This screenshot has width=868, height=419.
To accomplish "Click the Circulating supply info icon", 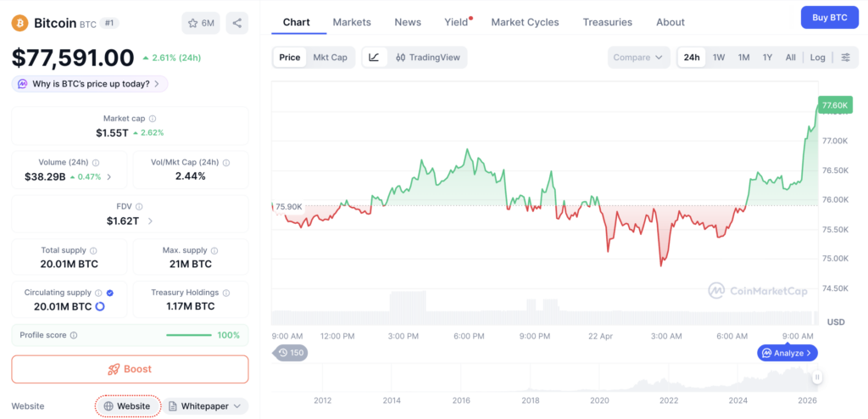I will click(98, 293).
